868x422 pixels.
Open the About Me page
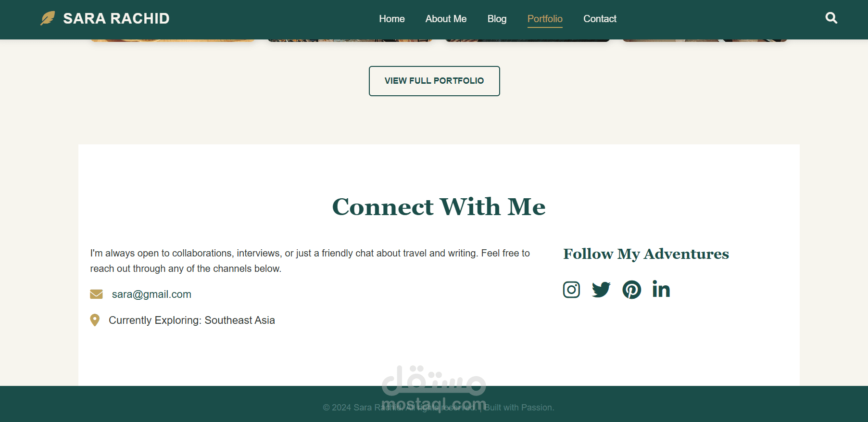tap(446, 19)
